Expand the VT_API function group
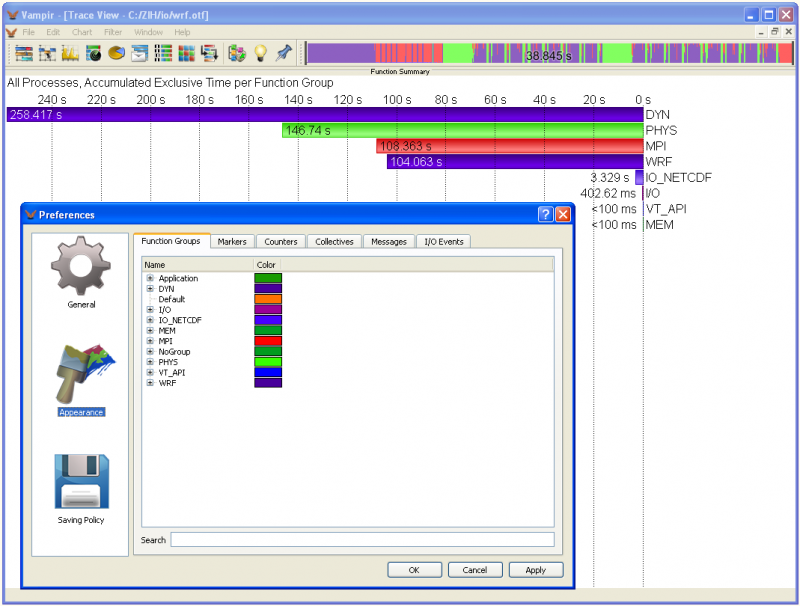 point(150,372)
